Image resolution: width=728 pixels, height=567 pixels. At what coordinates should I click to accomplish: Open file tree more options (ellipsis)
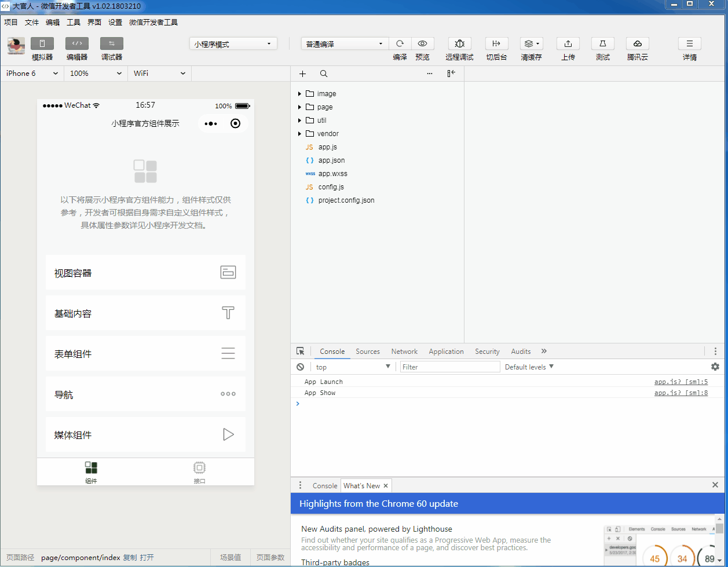point(430,74)
